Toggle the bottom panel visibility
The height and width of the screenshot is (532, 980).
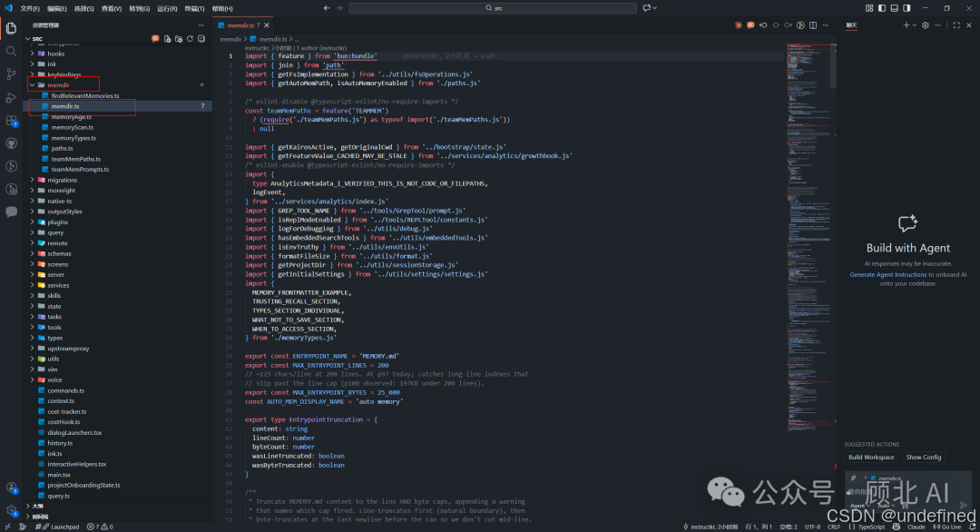895,8
